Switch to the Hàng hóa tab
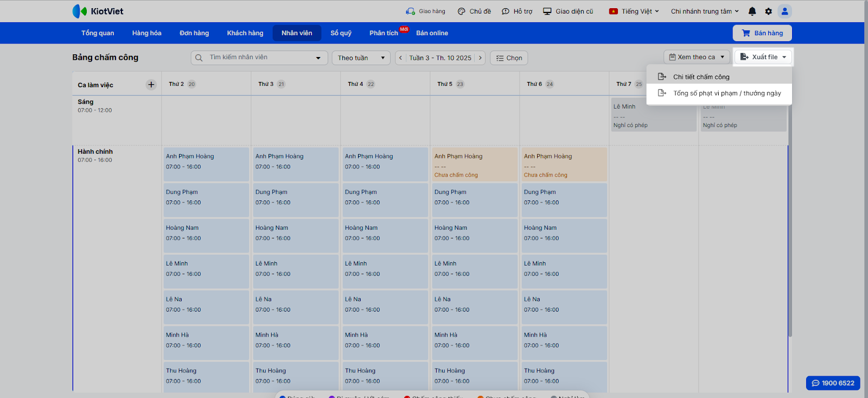This screenshot has height=398, width=868. click(146, 33)
